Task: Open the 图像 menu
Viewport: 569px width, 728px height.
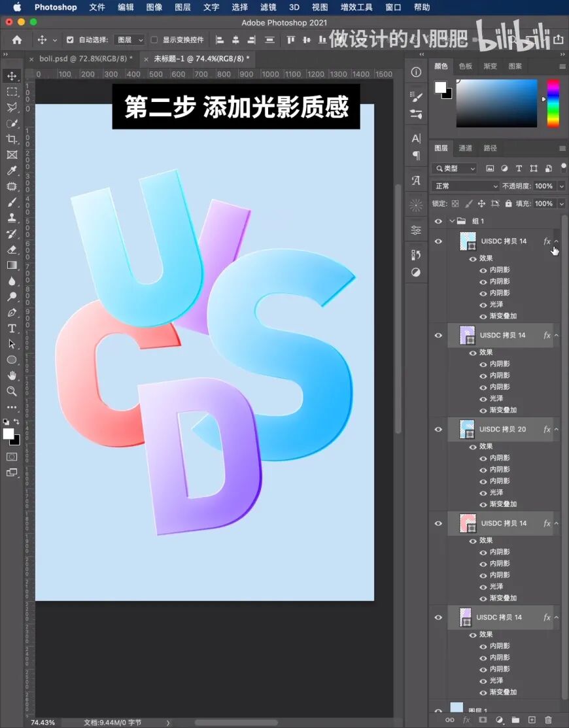Action: 154,7
